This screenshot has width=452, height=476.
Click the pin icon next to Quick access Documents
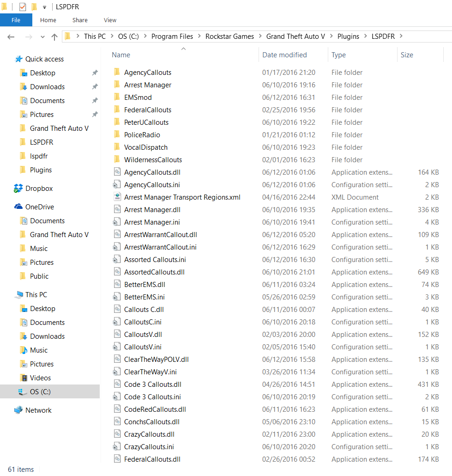click(x=95, y=100)
